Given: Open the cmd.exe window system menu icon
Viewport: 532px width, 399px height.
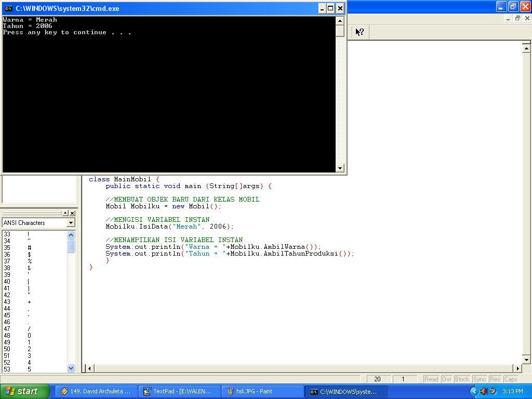Looking at the screenshot, I should click(8, 8).
